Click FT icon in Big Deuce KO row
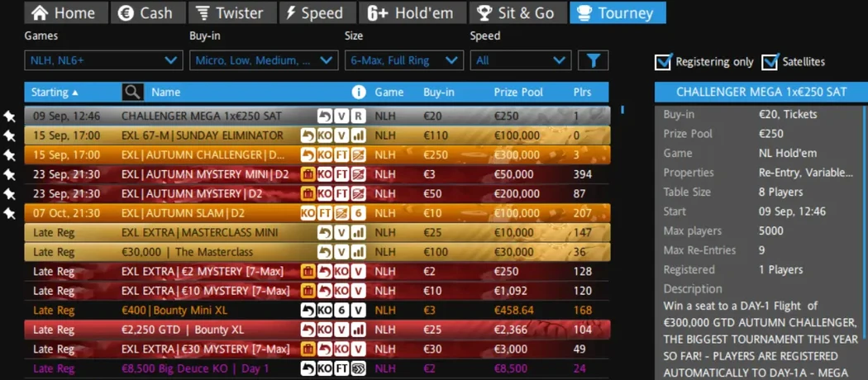Image resolution: width=868 pixels, height=380 pixels. pyautogui.click(x=341, y=368)
